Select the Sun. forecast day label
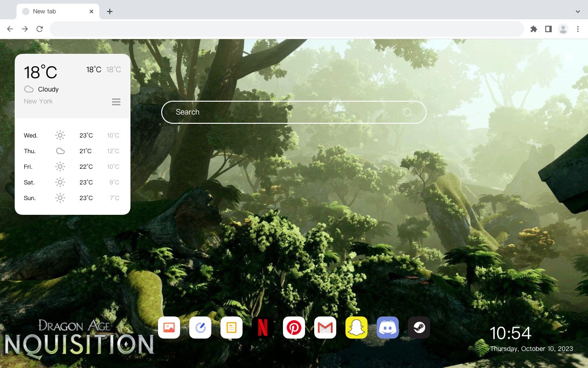The image size is (588, 368). (30, 198)
